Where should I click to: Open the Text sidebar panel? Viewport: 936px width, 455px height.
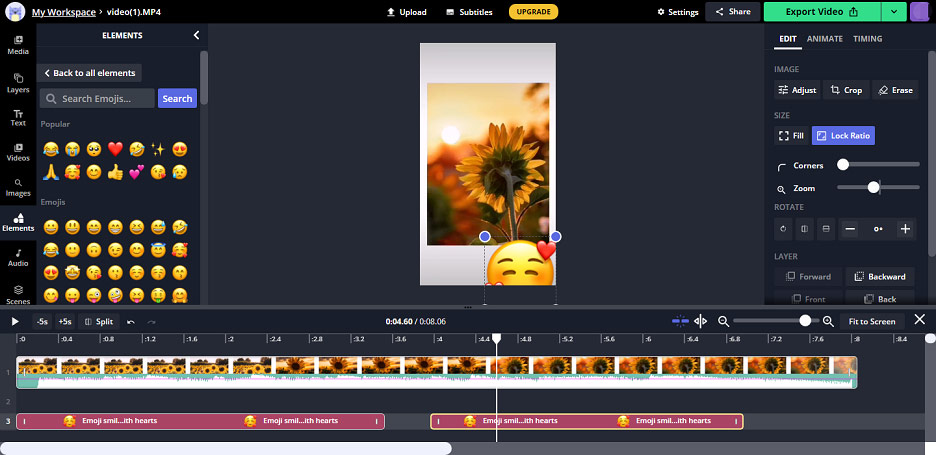click(18, 118)
